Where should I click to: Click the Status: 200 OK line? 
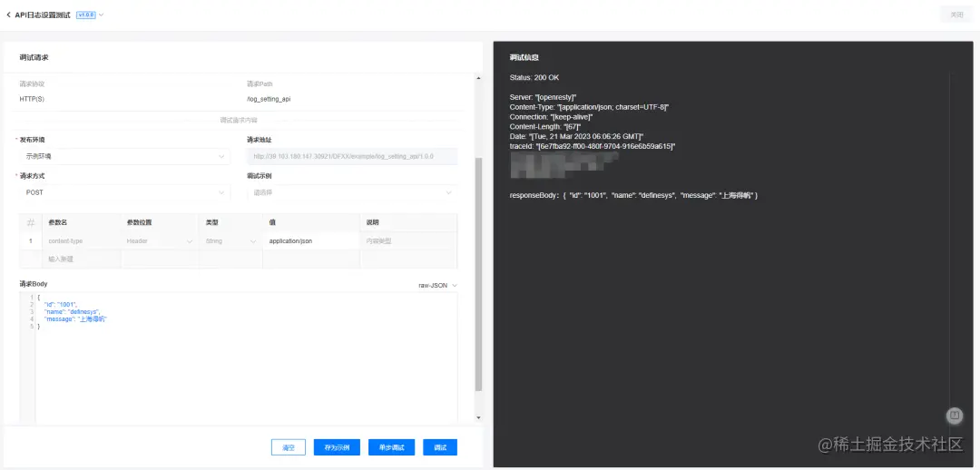(x=534, y=77)
